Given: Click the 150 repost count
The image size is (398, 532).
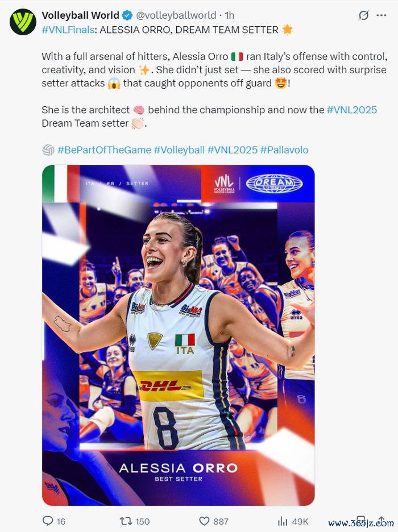Looking at the screenshot, I should [142, 521].
